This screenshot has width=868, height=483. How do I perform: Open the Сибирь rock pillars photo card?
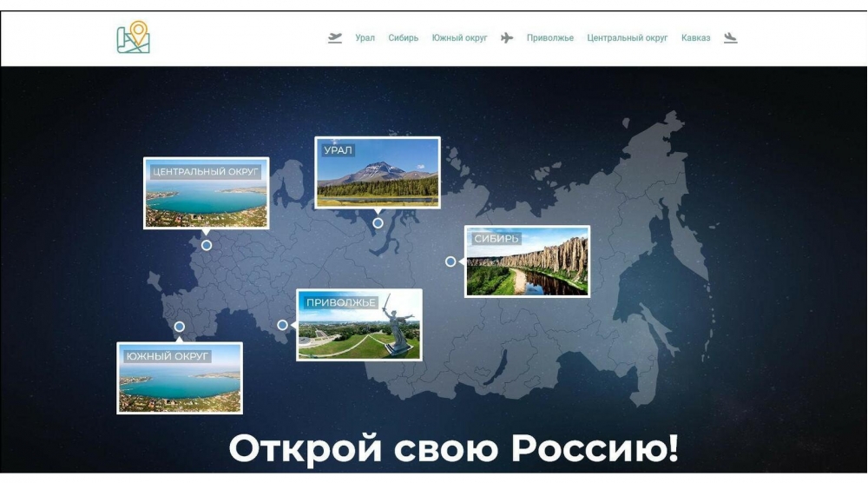pyautogui.click(x=527, y=261)
